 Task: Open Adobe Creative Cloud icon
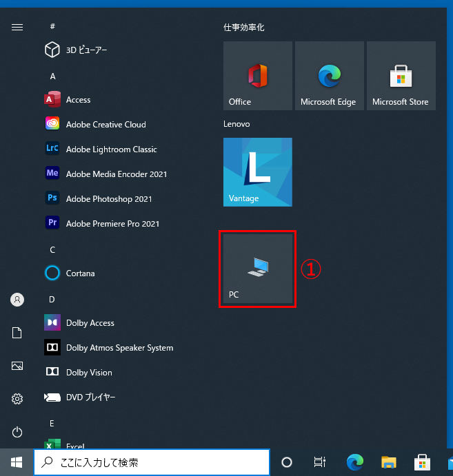tap(52, 124)
